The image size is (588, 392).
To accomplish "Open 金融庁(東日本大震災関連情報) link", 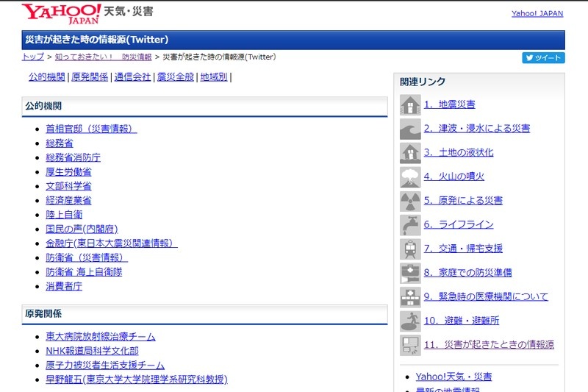I will pyautogui.click(x=112, y=243).
